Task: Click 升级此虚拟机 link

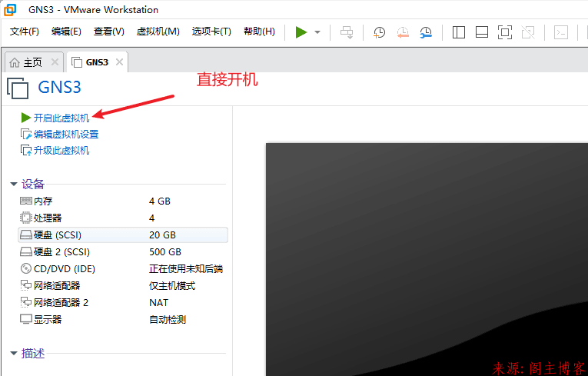Action: click(x=61, y=151)
